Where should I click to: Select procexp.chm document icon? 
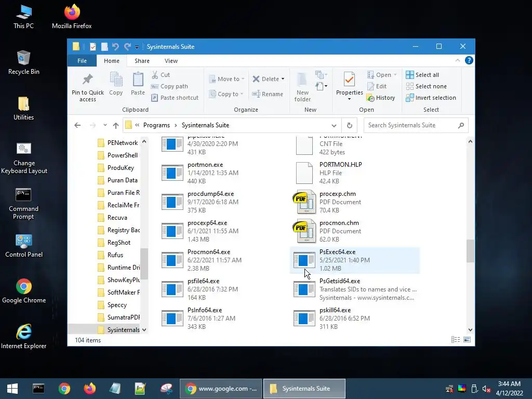point(304,202)
